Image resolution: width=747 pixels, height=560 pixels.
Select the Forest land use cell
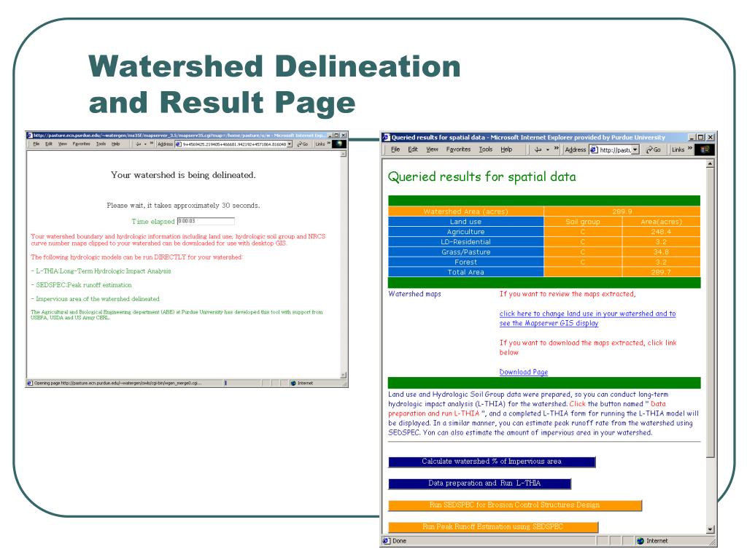tap(466, 262)
